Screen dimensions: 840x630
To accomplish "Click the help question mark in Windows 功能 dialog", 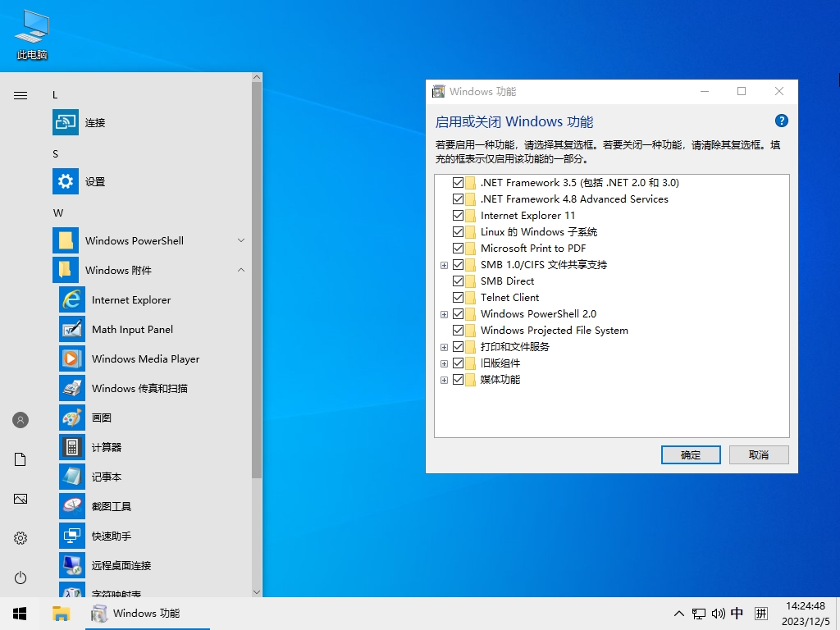I will click(x=781, y=121).
